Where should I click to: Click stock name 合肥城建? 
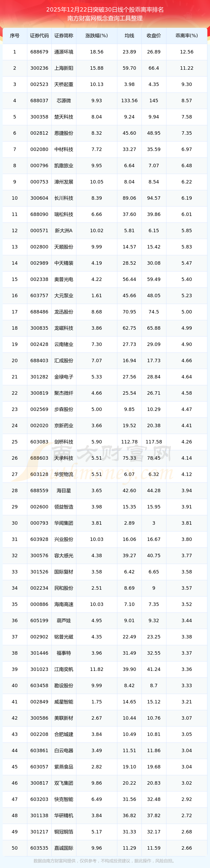pos(64,734)
